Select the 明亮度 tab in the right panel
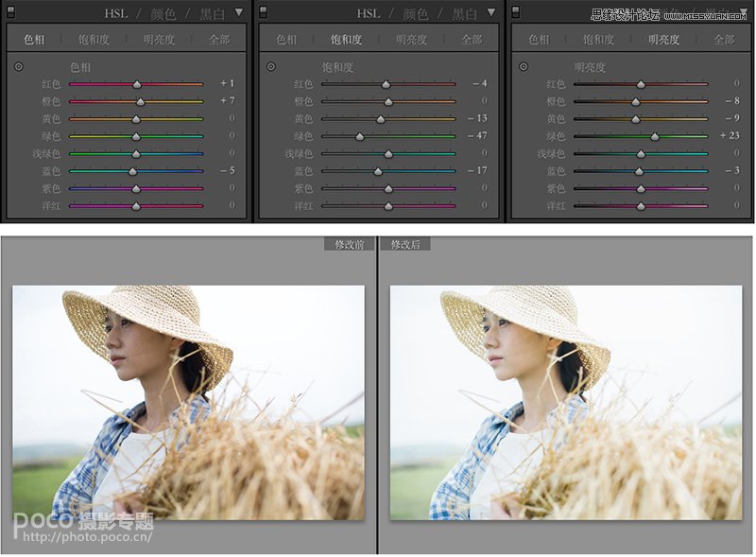Screen dimensions: 756x557 click(x=663, y=40)
